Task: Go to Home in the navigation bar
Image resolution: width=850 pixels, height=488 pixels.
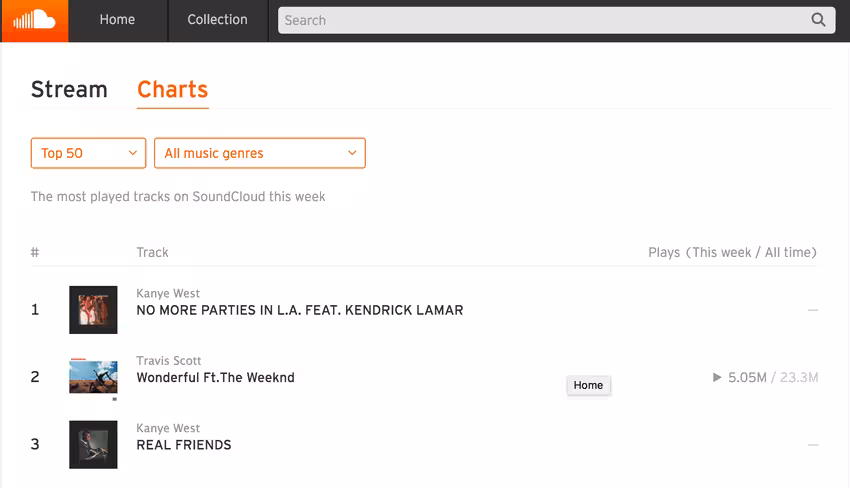Action: pos(117,20)
